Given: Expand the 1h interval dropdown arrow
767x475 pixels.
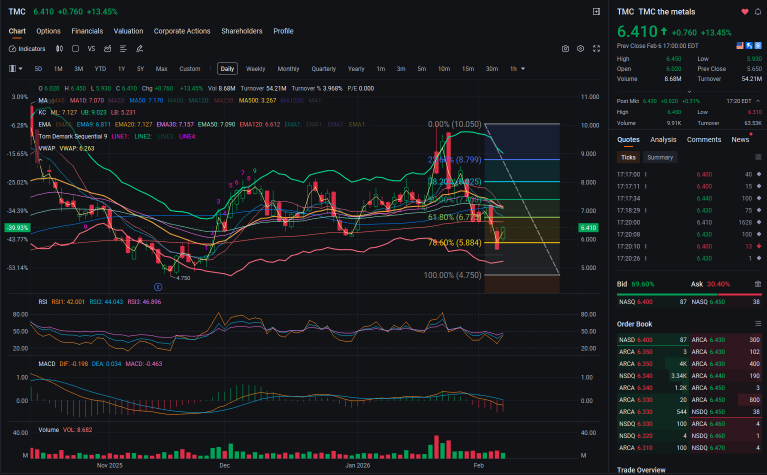Looking at the screenshot, I should click(523, 69).
